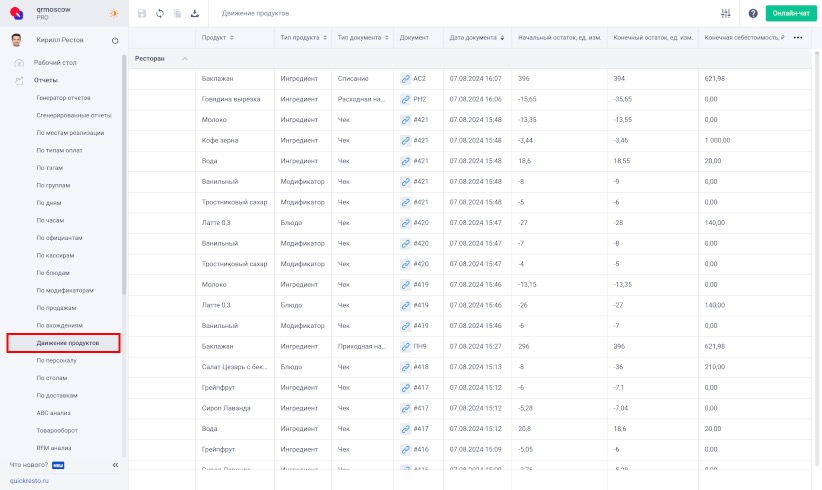Image resolution: width=822 pixels, height=490 pixels.
Task: Open По типам оплат report
Action: click(59, 150)
